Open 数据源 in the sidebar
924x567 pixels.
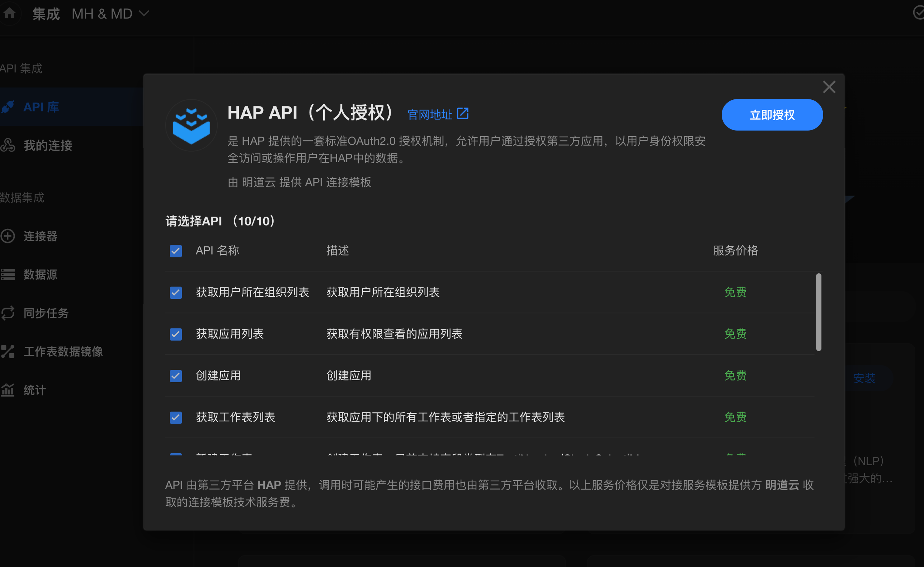41,274
